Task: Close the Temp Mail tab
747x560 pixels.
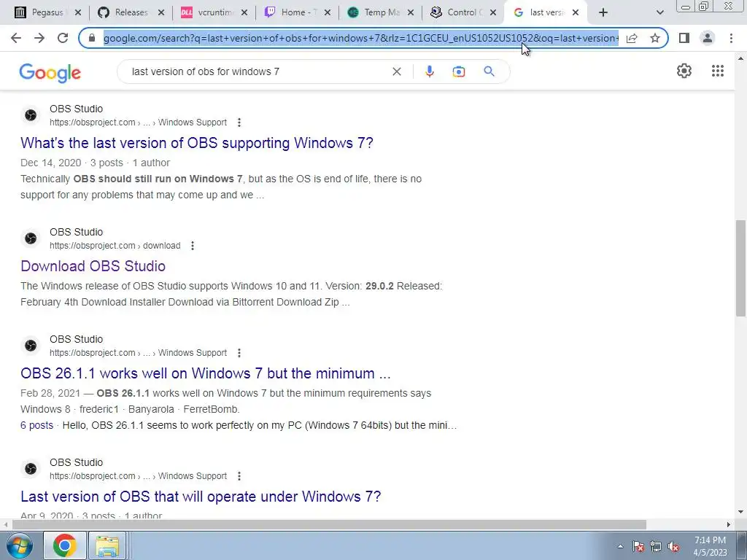Action: (411, 12)
